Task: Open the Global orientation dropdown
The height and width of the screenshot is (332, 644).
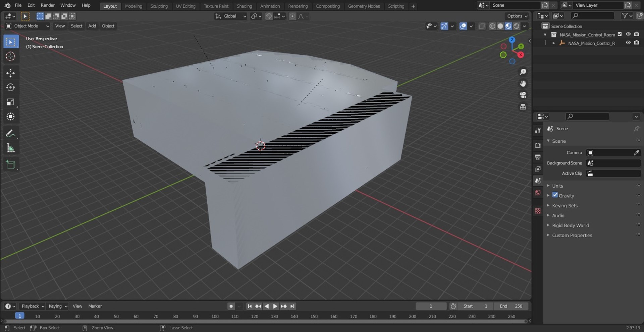Action: coord(231,16)
